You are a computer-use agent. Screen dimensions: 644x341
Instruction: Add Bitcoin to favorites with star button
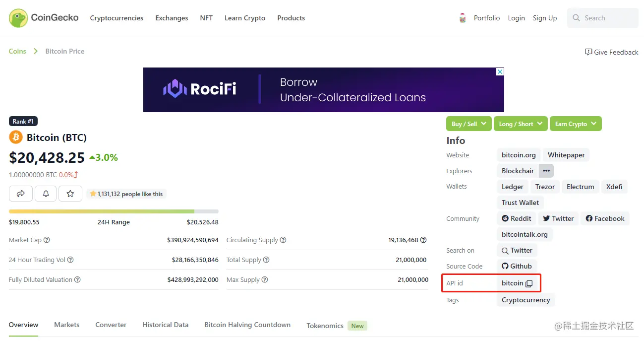pos(70,194)
